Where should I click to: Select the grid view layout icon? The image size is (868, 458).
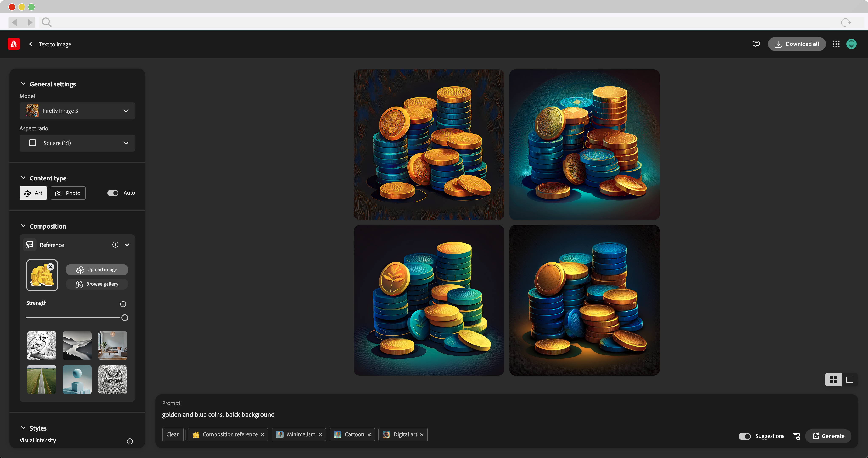pos(833,380)
